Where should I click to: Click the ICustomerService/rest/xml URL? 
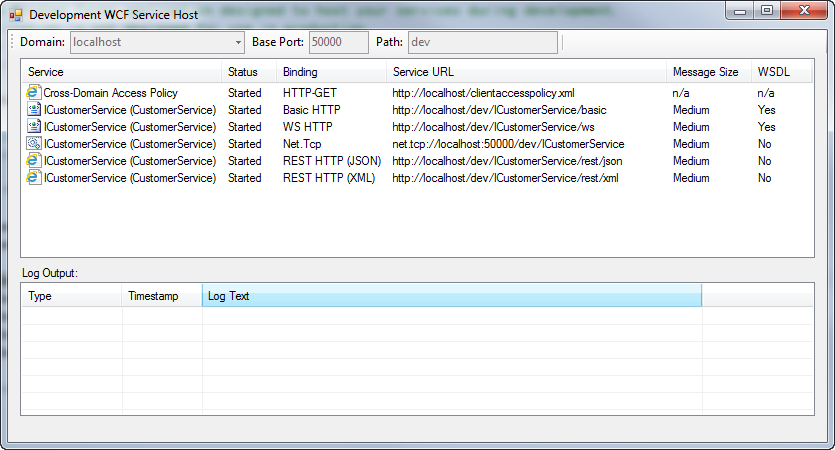point(505,178)
